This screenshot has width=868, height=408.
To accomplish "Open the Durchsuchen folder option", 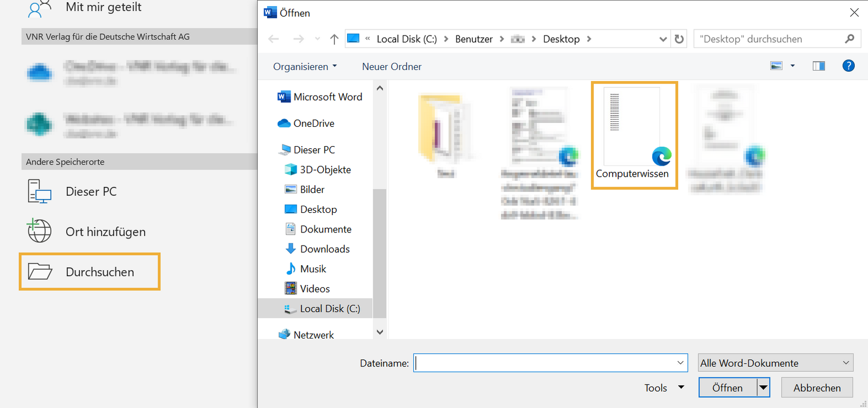I will [x=90, y=272].
